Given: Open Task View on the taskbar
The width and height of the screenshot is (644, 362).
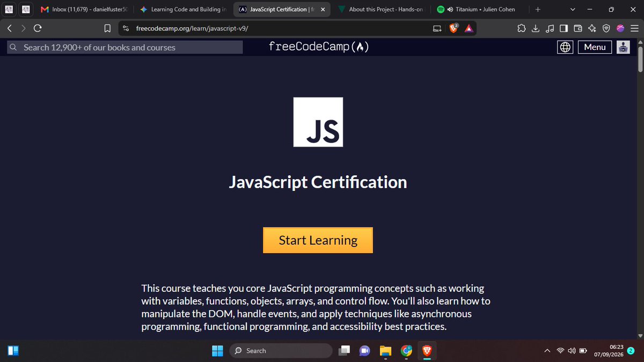Looking at the screenshot, I should pos(345,351).
